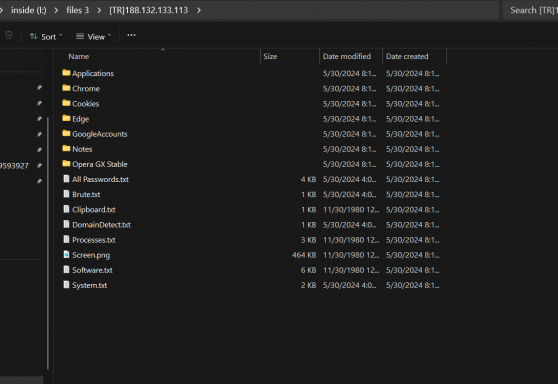Open the Opera GX Stable folder icon
Image resolution: width=558 pixels, height=384 pixels.
pos(66,164)
